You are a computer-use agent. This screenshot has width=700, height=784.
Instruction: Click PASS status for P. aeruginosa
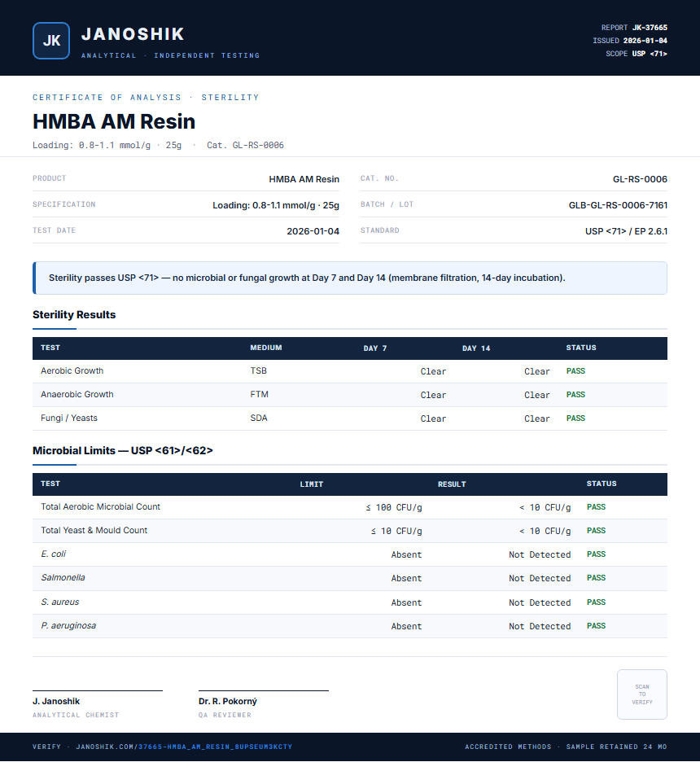[596, 626]
